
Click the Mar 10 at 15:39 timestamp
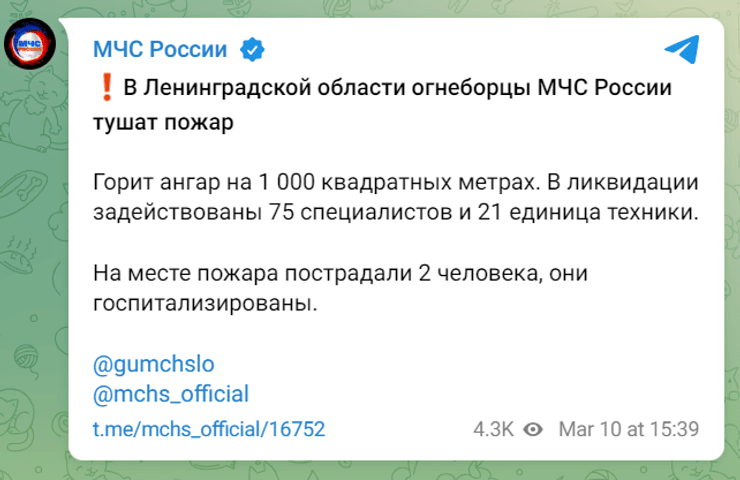point(627,429)
